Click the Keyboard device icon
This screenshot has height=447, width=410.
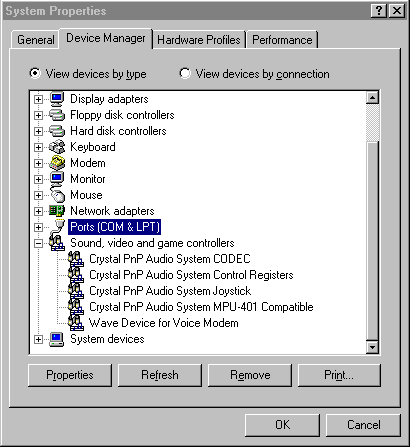(x=57, y=147)
